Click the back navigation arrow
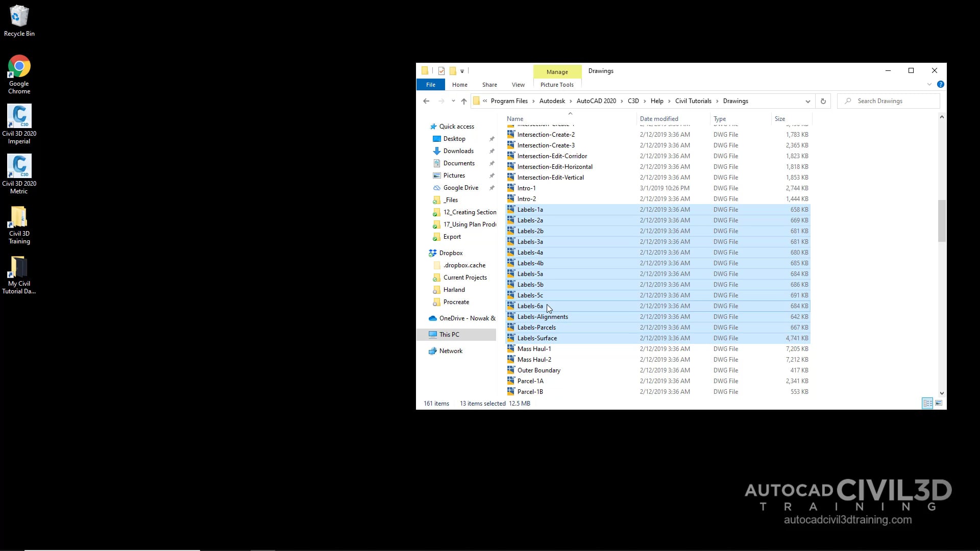 [x=426, y=101]
